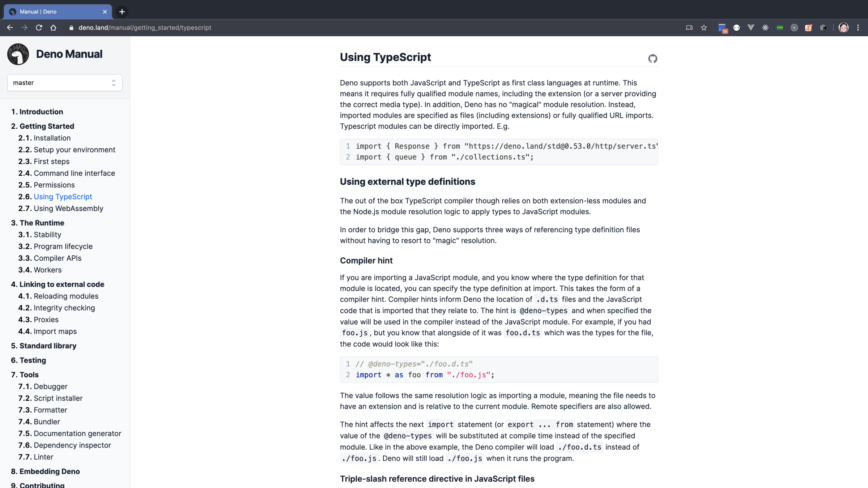This screenshot has width=868, height=488.
Task: Reload the page
Action: click(x=39, y=28)
